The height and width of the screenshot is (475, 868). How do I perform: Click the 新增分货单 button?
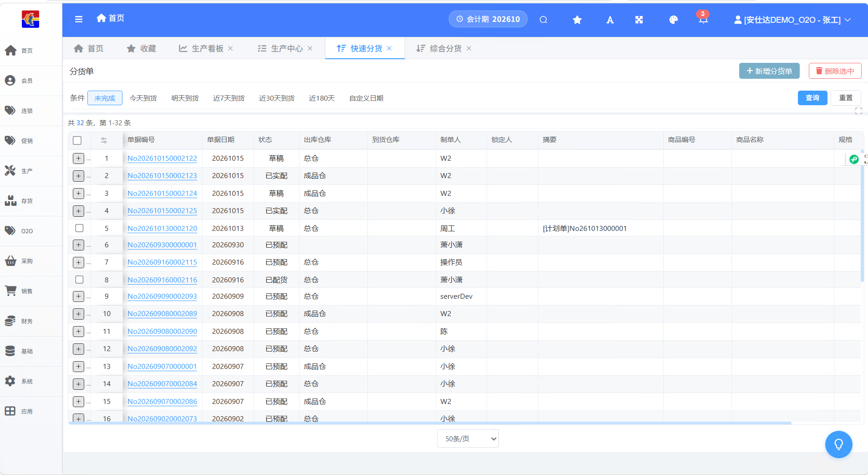point(769,71)
